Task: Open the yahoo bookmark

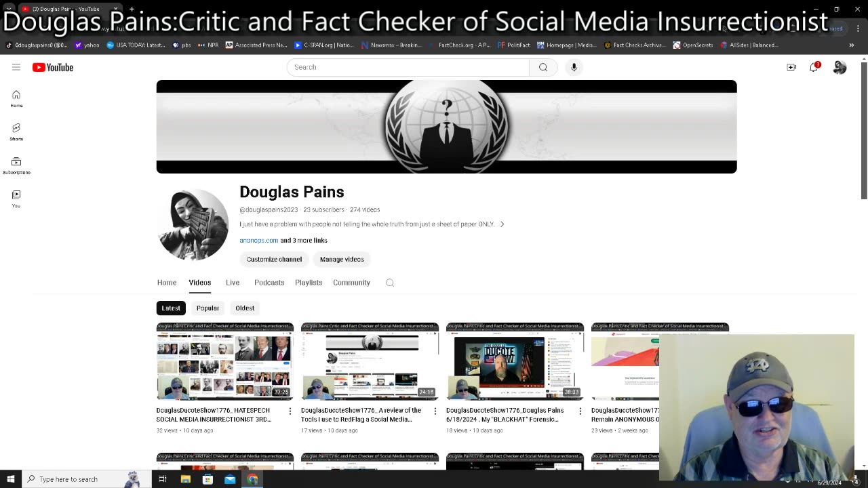Action: pyautogui.click(x=87, y=45)
